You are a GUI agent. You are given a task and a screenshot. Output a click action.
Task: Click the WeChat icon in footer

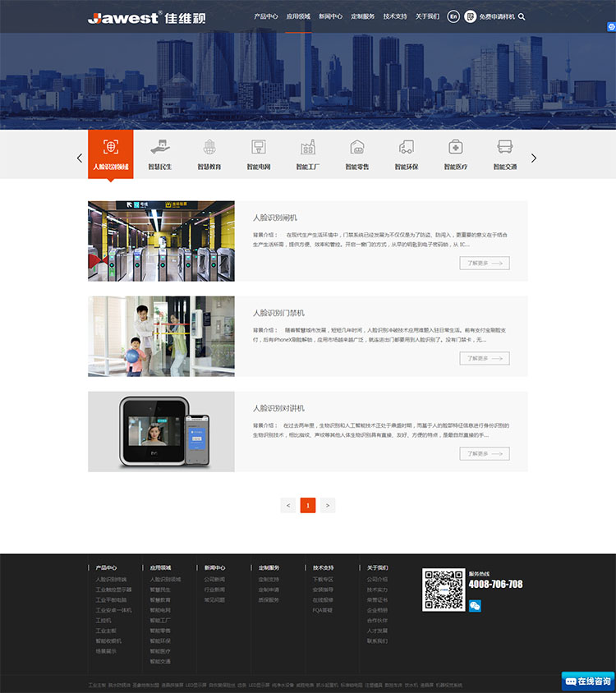pyautogui.click(x=475, y=606)
